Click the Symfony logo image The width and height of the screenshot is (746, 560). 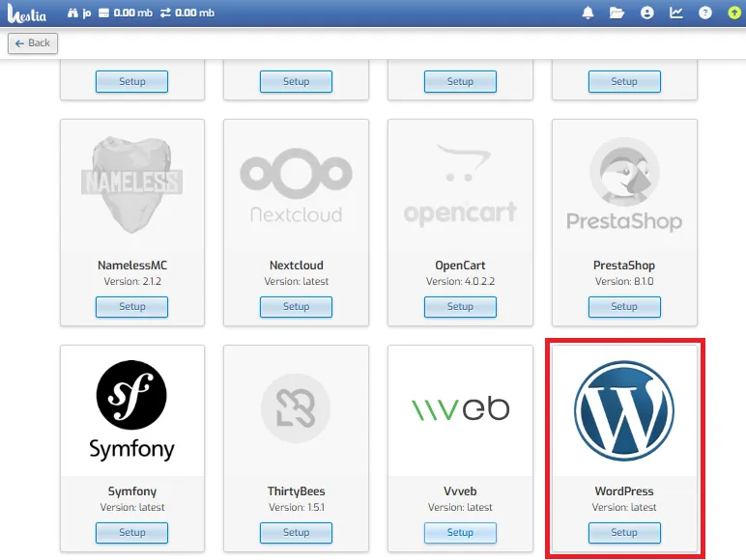(131, 410)
